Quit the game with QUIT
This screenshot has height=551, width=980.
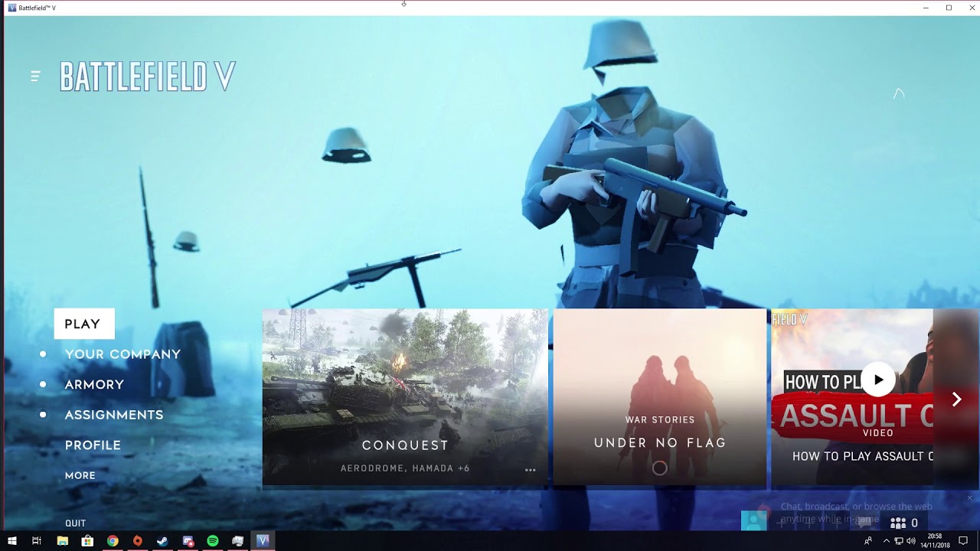(x=75, y=523)
